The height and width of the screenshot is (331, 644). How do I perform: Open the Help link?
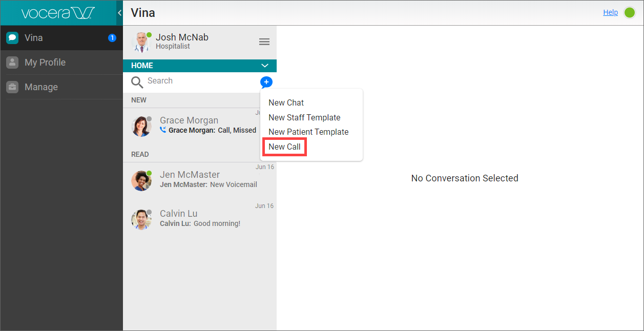click(x=610, y=13)
